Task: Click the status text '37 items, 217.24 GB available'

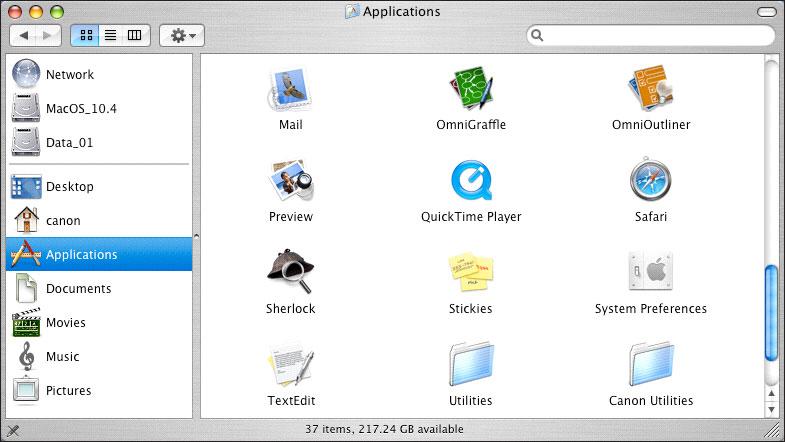Action: tap(384, 429)
